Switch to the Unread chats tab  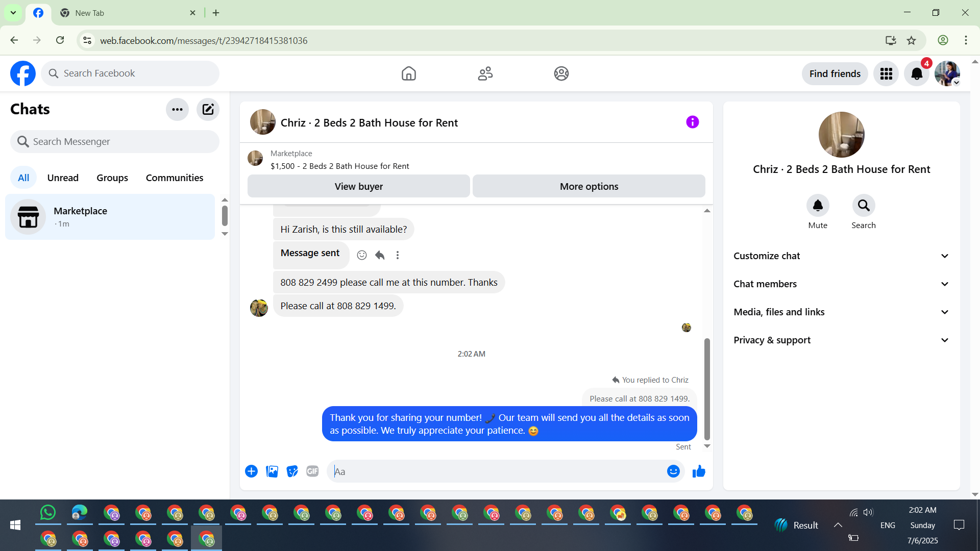point(63,178)
